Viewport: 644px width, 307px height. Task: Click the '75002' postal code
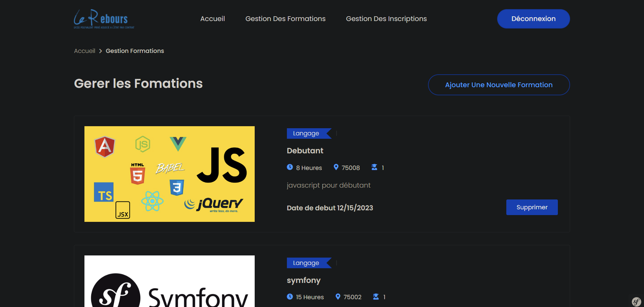(x=352, y=297)
